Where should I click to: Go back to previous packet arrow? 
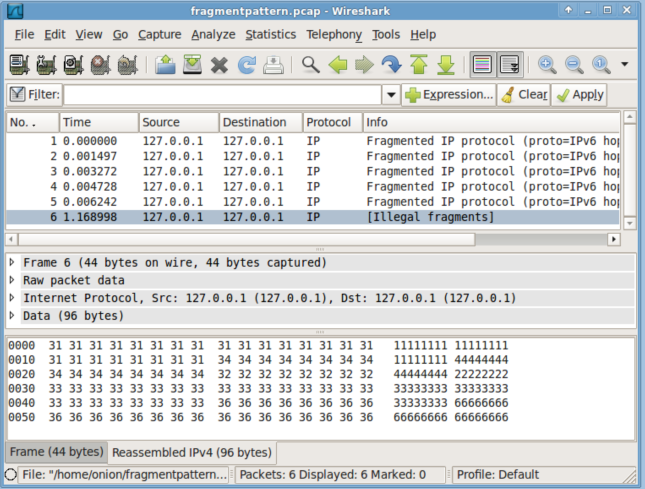338,65
